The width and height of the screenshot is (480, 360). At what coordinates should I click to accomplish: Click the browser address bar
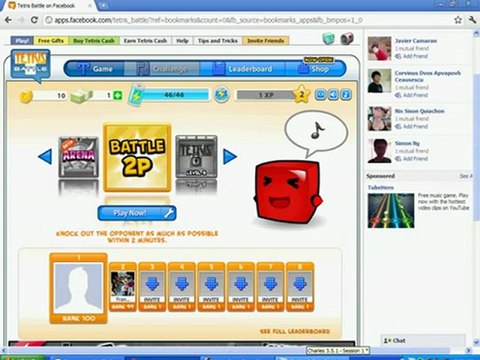(x=249, y=20)
